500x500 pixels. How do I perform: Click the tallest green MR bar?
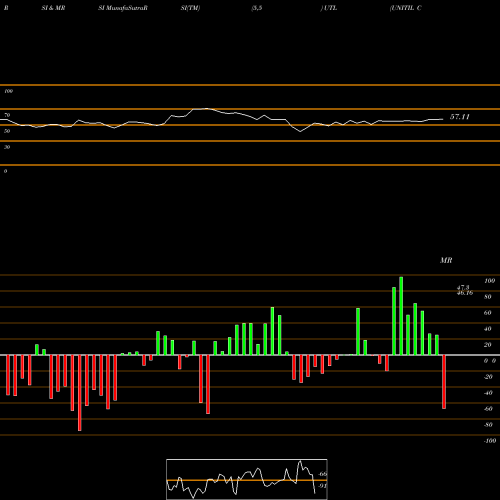point(401,316)
